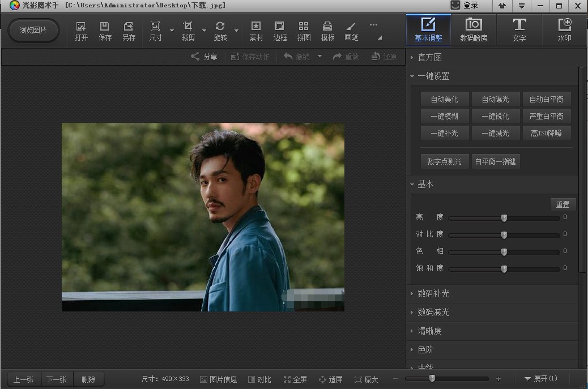588x389 pixels.
Task: Click the 亮度 brightness slider handle
Action: (504, 218)
